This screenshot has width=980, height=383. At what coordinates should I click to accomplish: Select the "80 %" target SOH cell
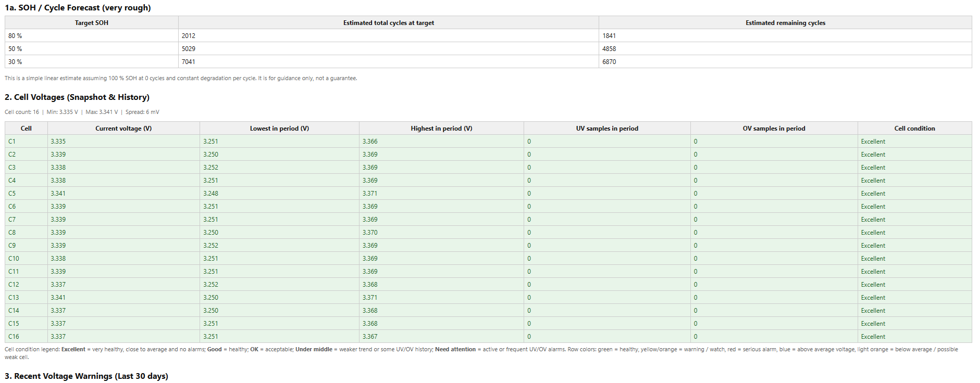pos(92,36)
